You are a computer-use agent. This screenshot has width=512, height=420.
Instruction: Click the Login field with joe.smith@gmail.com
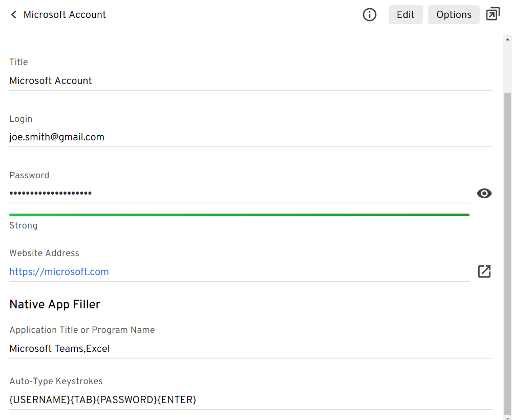[57, 137]
